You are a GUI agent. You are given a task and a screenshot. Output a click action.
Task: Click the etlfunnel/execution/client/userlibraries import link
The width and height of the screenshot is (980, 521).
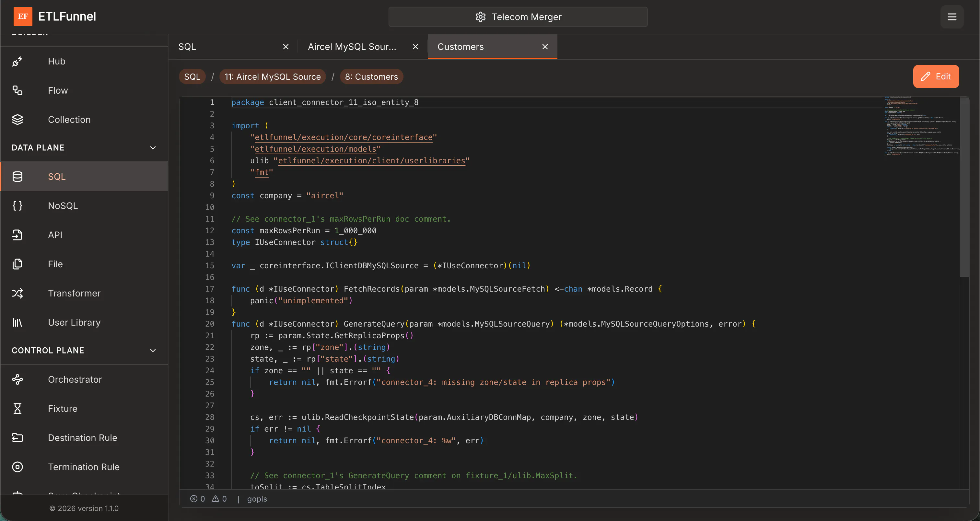[372, 161]
